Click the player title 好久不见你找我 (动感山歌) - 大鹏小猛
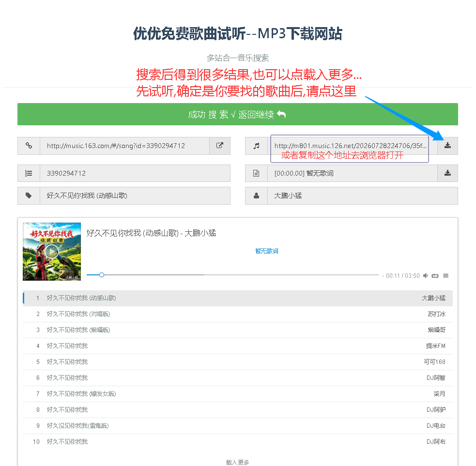 tap(151, 233)
